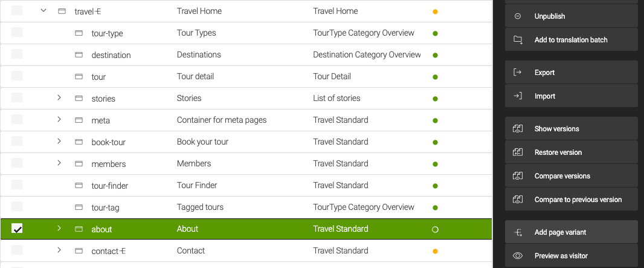
Task: Uncheck the selected about row checkbox
Action: (x=17, y=229)
